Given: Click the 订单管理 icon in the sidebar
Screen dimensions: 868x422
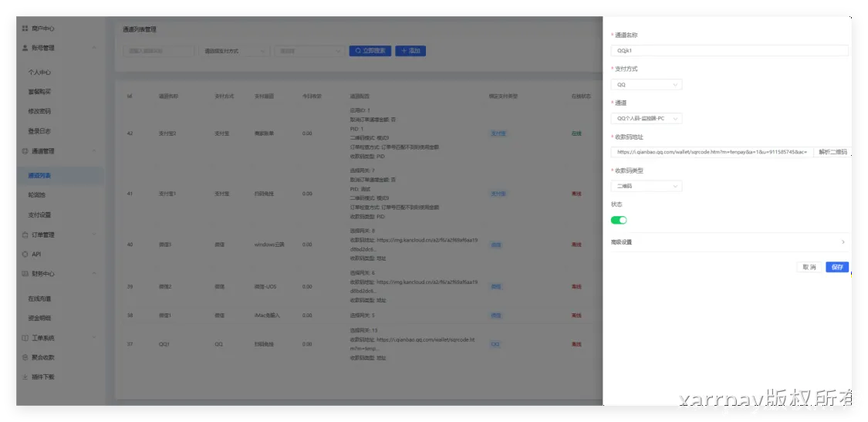Looking at the screenshot, I should click(25, 235).
